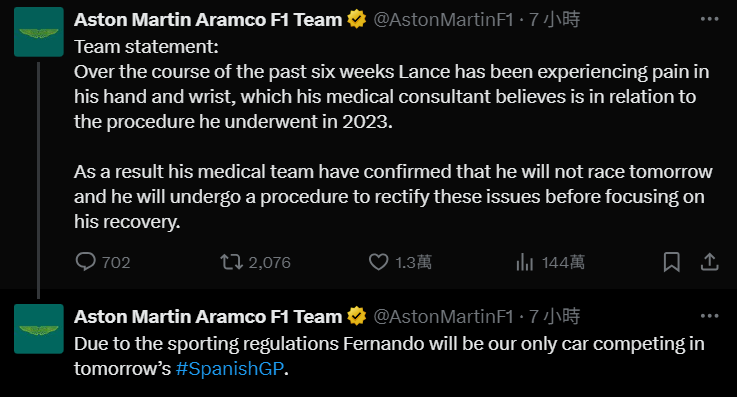Screen dimensions: 737x397
Task: View analytics icon showing 144萬 views
Action: pyautogui.click(x=525, y=262)
